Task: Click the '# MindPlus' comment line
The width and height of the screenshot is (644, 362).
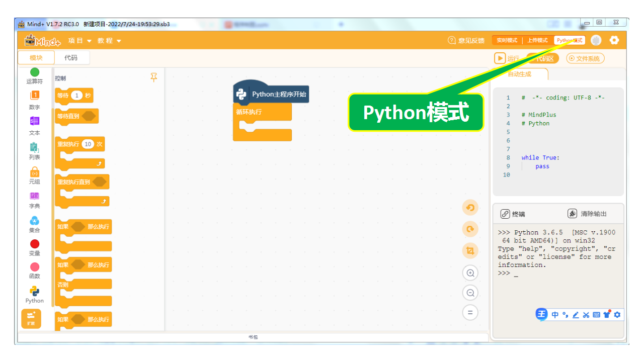Action: [539, 115]
